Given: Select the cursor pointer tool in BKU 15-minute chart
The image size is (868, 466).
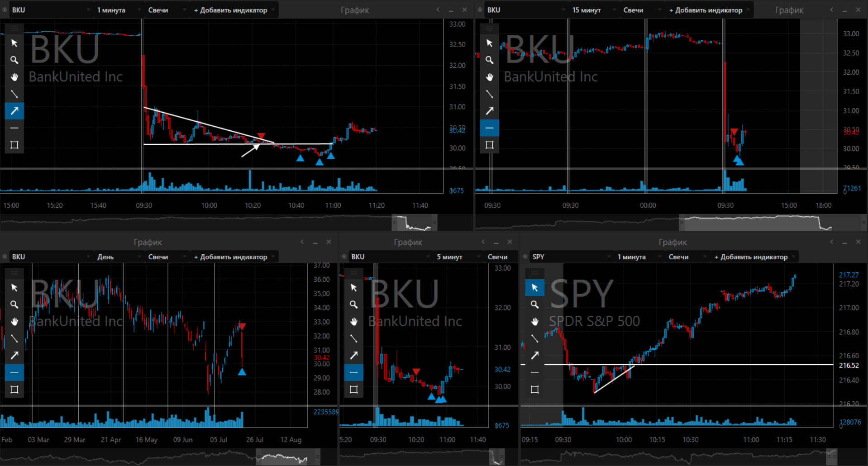Looking at the screenshot, I should point(489,43).
